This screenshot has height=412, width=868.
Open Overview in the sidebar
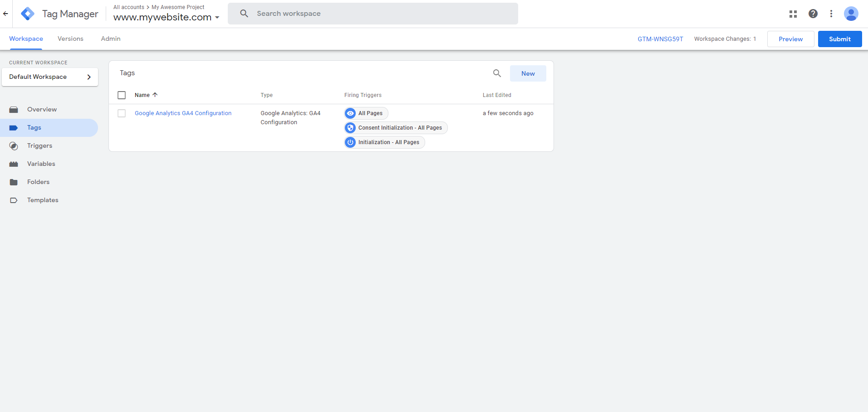click(x=49, y=110)
